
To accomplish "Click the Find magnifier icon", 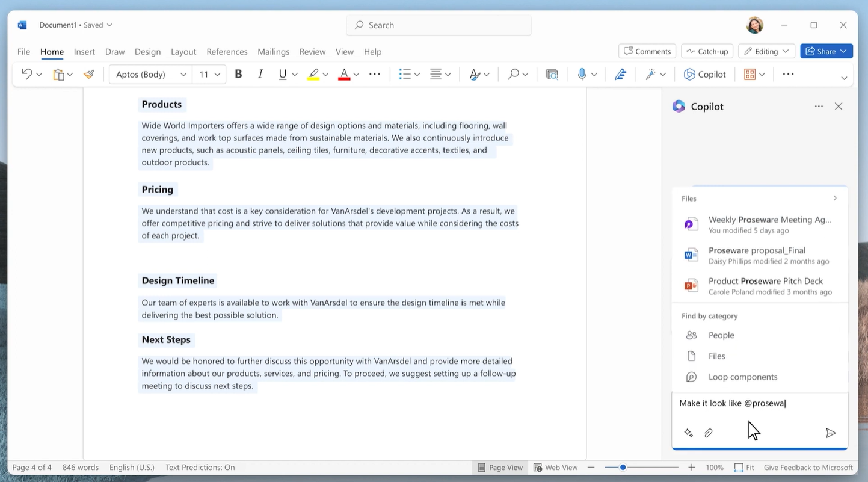I will click(x=513, y=74).
